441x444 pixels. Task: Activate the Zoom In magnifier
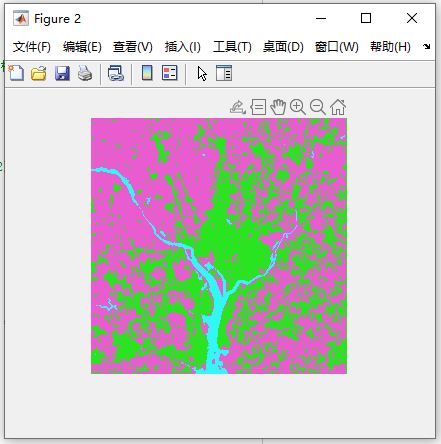coord(298,107)
